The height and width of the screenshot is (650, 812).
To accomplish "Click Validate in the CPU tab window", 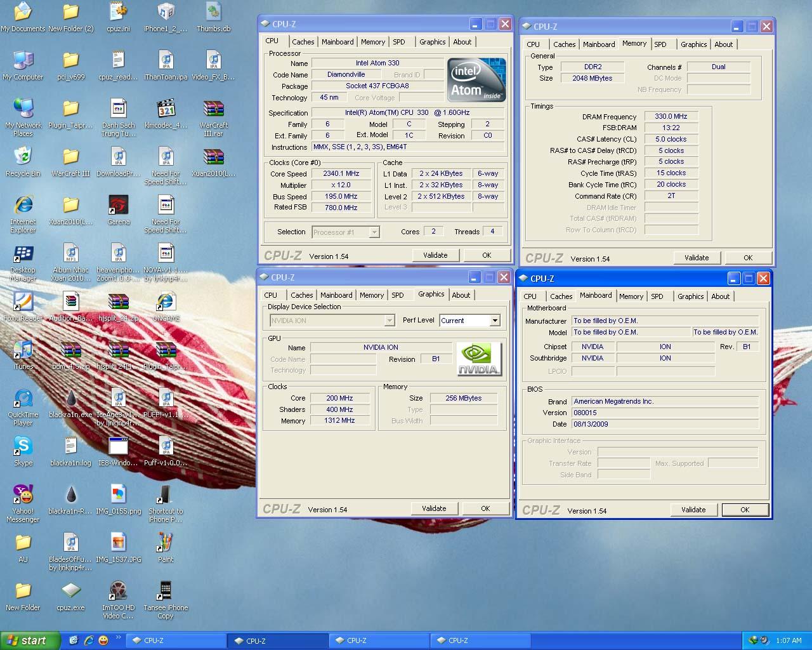I will (435, 255).
